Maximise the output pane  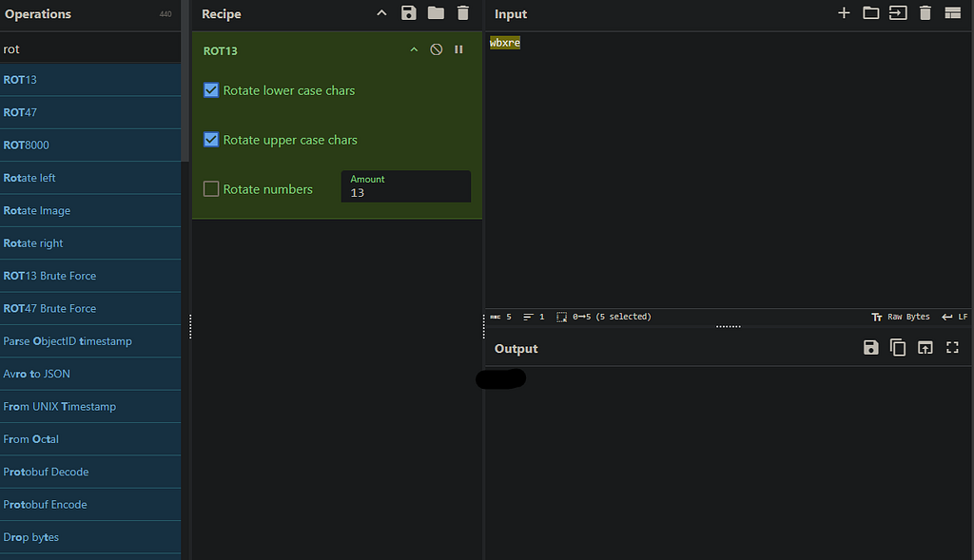click(x=952, y=348)
